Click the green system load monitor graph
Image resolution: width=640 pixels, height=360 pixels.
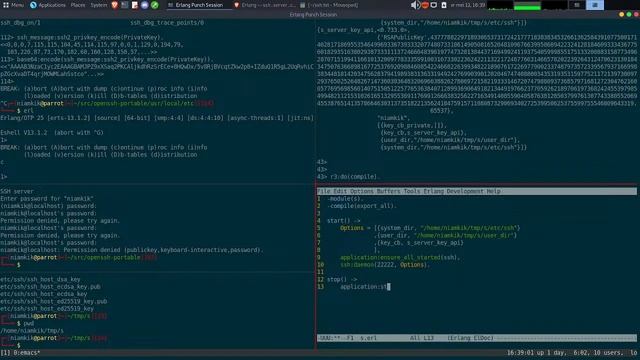[527, 5]
